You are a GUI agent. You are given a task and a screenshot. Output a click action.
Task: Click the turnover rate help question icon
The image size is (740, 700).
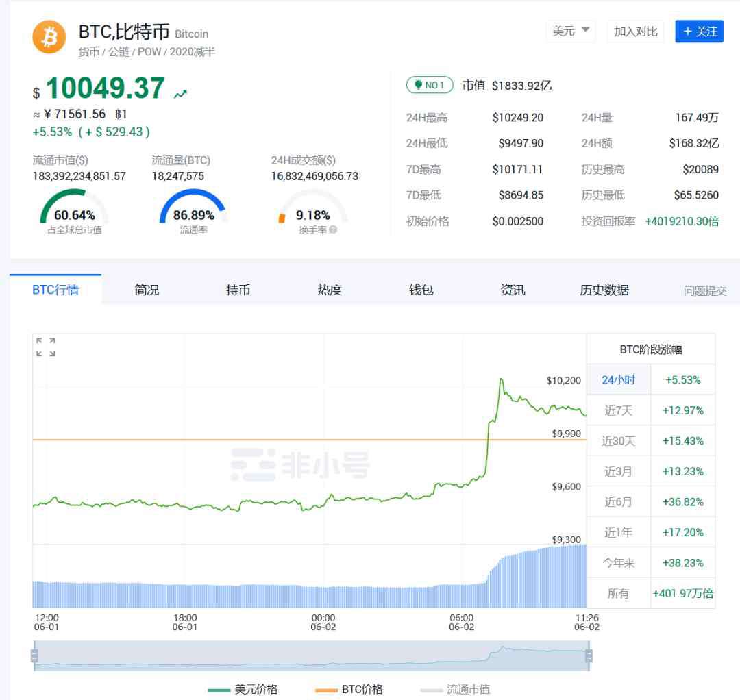333,230
